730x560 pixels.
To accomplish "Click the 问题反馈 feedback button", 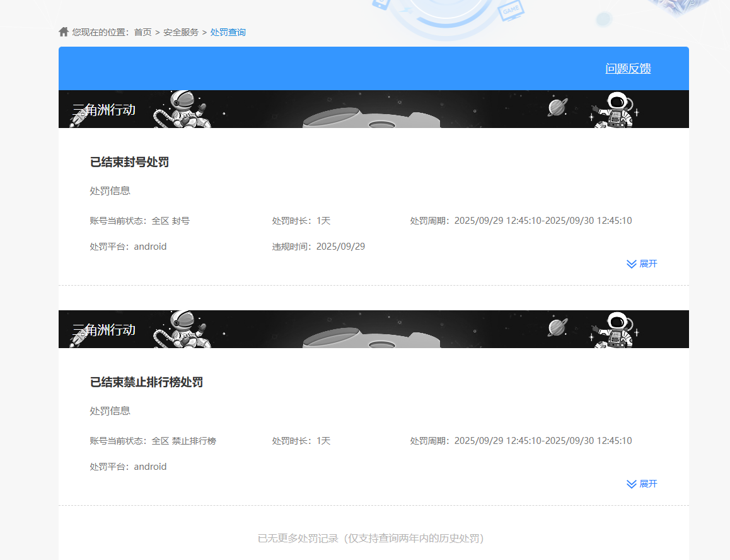I will pos(628,68).
